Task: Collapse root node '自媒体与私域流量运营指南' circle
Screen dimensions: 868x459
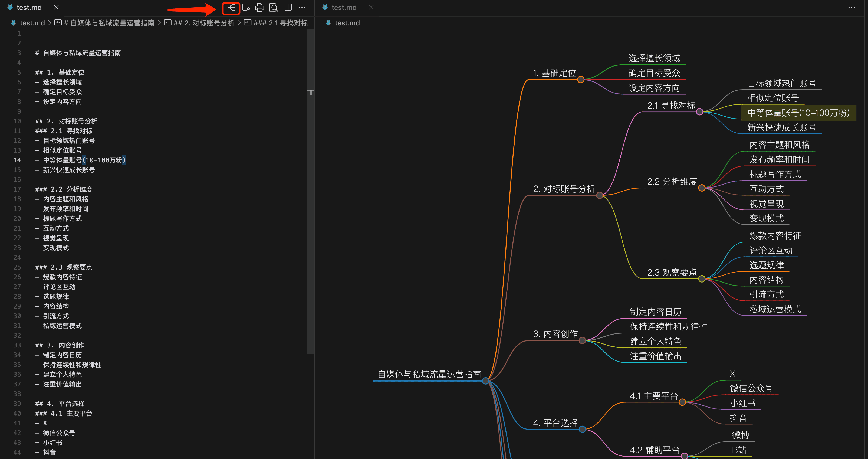Action: click(485, 381)
